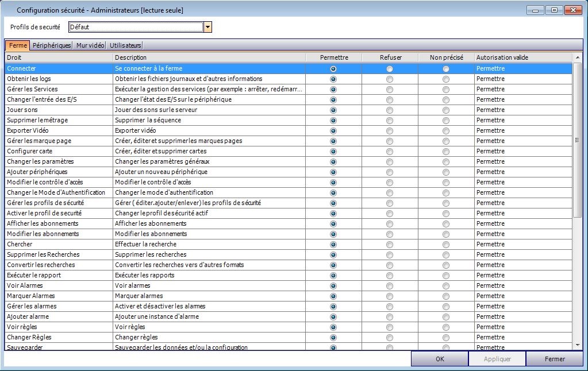Viewport: 588px width, 371px height.
Task: Switch to the Périphériques tab
Action: [x=51, y=45]
